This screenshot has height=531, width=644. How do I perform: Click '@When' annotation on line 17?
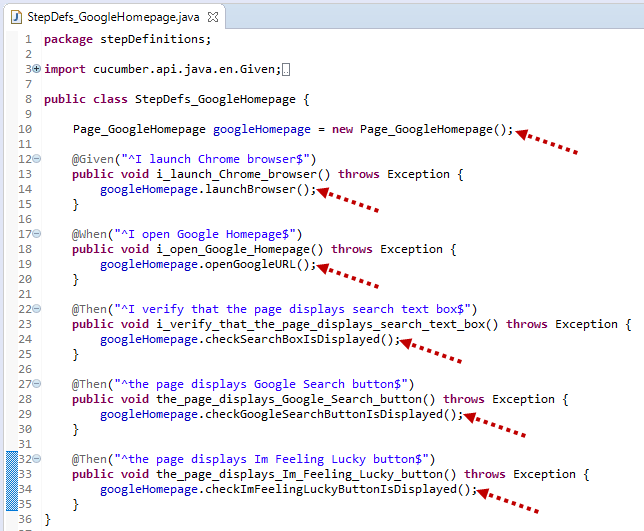[89, 234]
